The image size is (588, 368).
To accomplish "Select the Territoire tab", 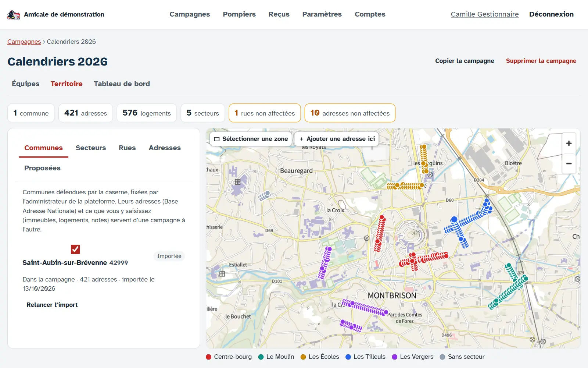I will click(67, 84).
